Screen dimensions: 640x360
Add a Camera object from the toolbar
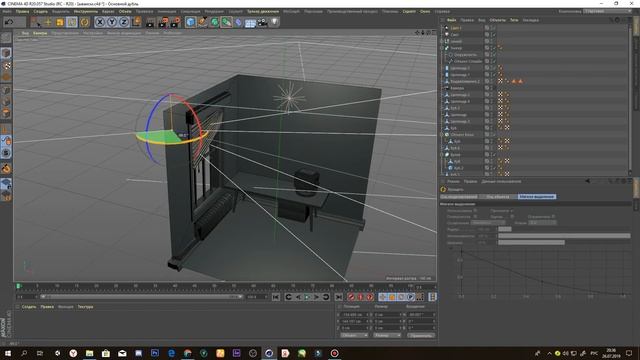[x=262, y=22]
